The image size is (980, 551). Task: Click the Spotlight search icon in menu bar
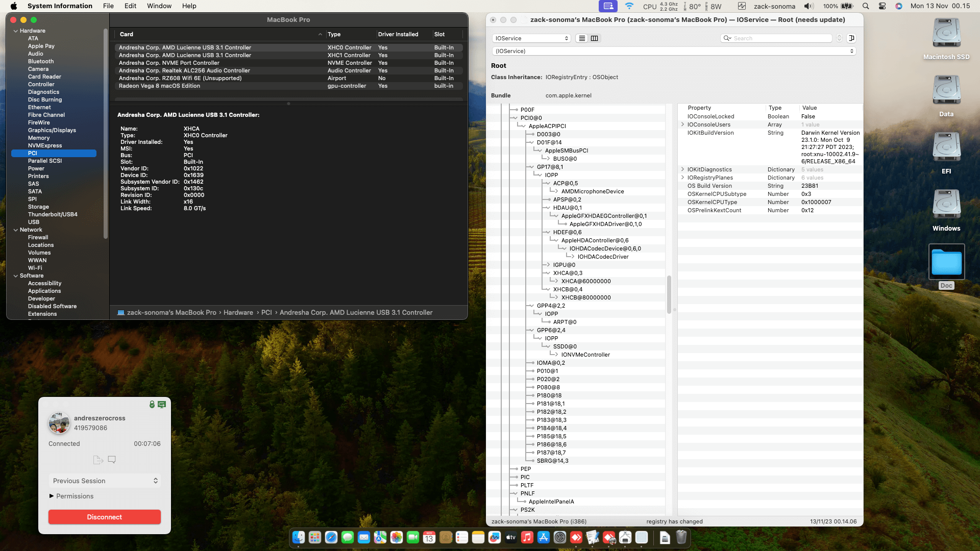(866, 6)
